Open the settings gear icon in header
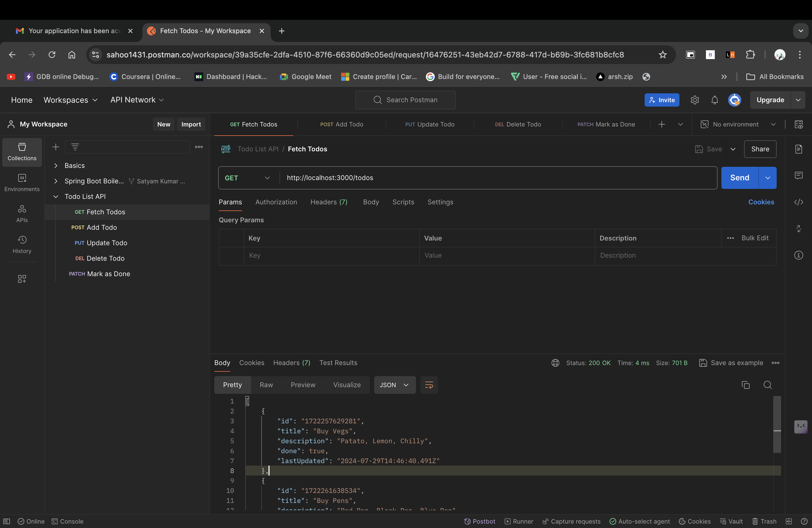The height and width of the screenshot is (528, 812). click(x=695, y=100)
